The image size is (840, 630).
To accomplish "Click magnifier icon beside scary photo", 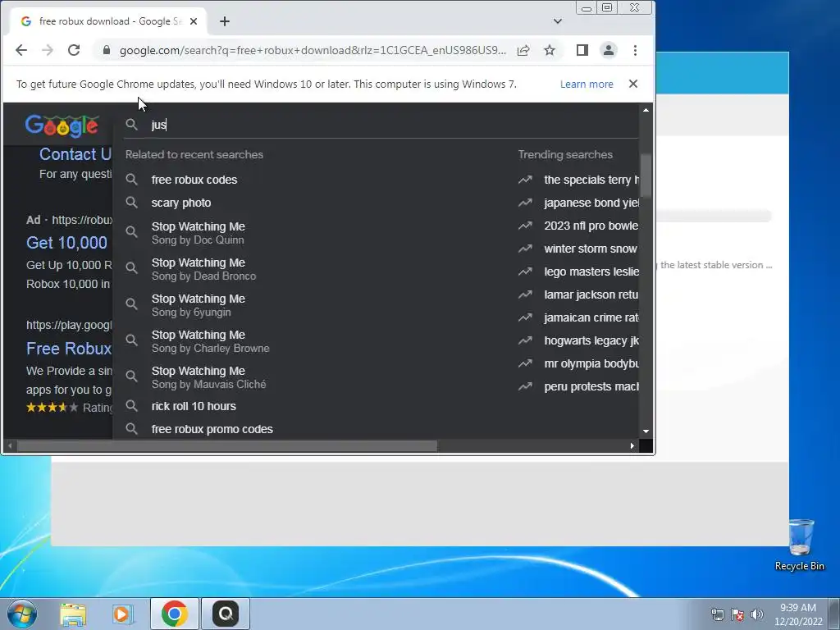I will (x=131, y=203).
